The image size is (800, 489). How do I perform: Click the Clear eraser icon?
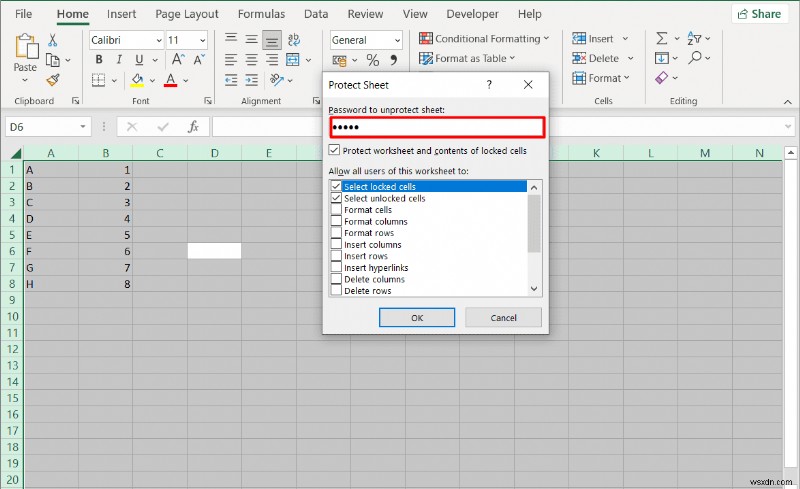661,78
